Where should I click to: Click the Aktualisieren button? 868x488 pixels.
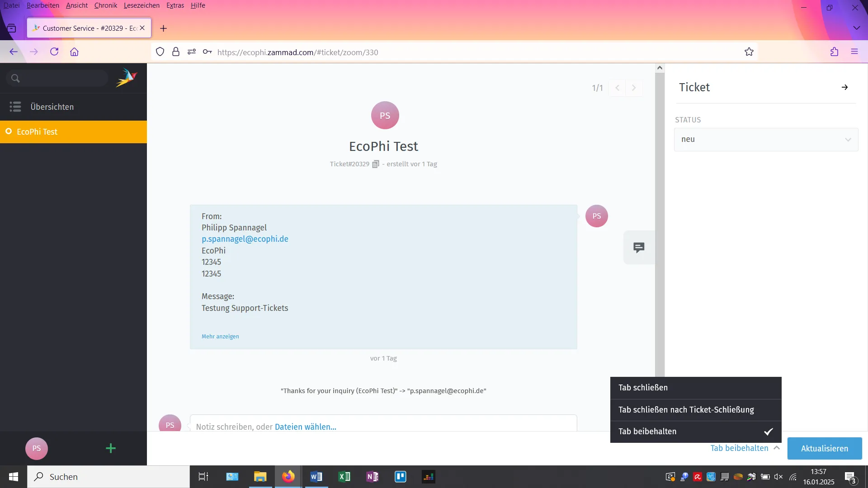point(824,448)
